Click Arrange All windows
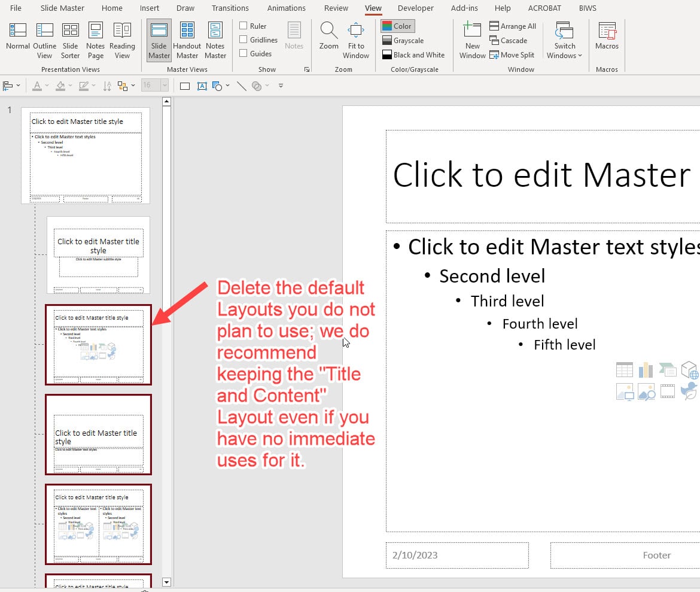The height and width of the screenshot is (592, 700). pos(513,26)
